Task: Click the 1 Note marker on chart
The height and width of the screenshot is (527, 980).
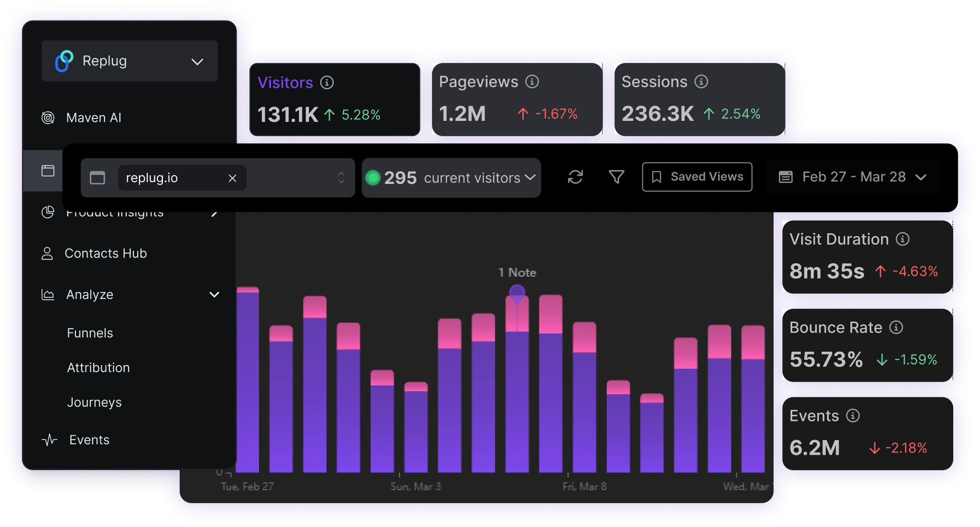Action: [x=517, y=273]
